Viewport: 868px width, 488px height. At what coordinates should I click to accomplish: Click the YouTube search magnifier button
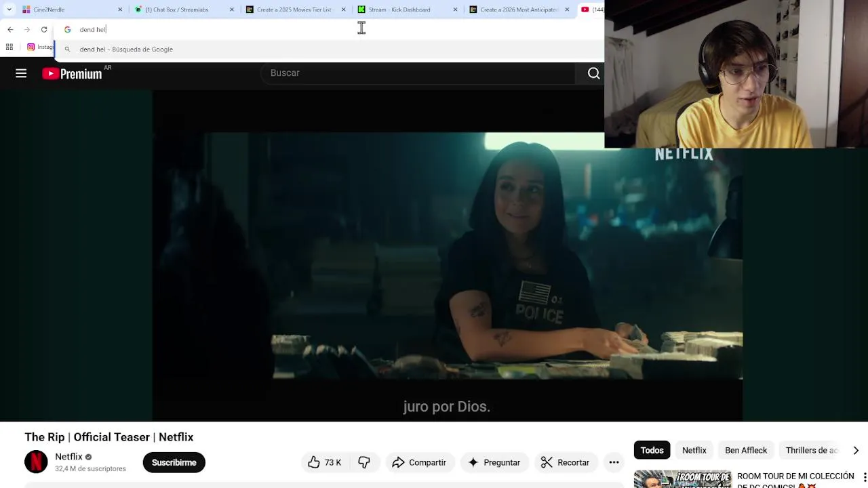coord(593,73)
